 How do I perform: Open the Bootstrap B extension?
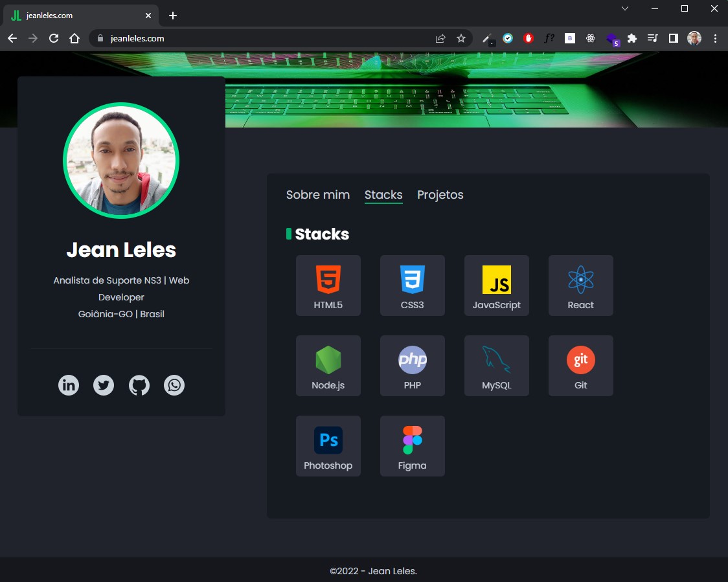click(570, 38)
